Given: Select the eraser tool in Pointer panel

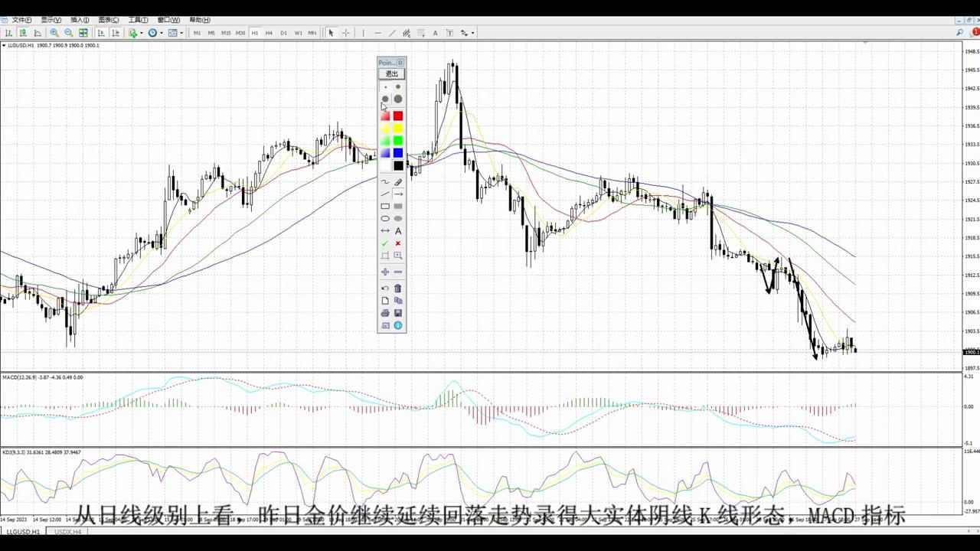Looking at the screenshot, I should coord(398,182).
